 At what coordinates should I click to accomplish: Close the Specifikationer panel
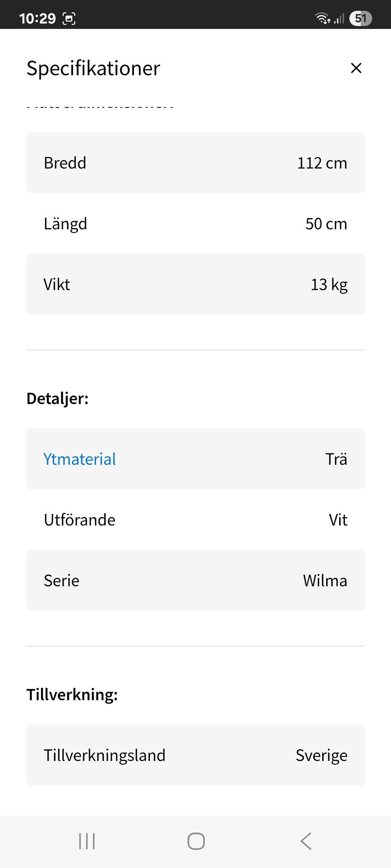click(x=356, y=68)
